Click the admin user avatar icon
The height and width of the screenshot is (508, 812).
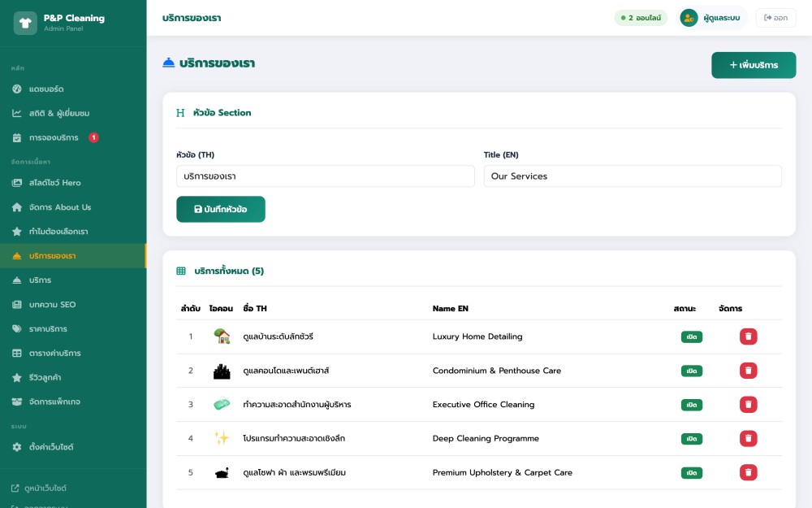point(689,18)
